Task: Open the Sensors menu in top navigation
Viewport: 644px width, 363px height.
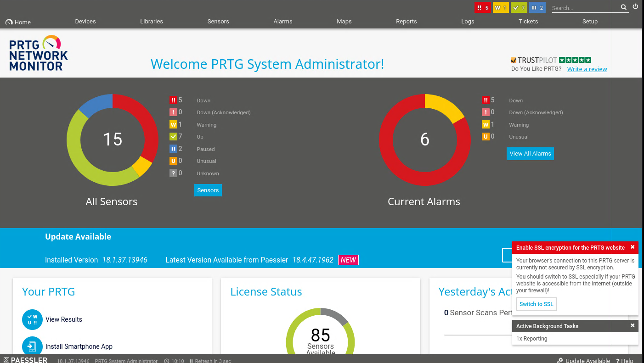Action: point(218,21)
